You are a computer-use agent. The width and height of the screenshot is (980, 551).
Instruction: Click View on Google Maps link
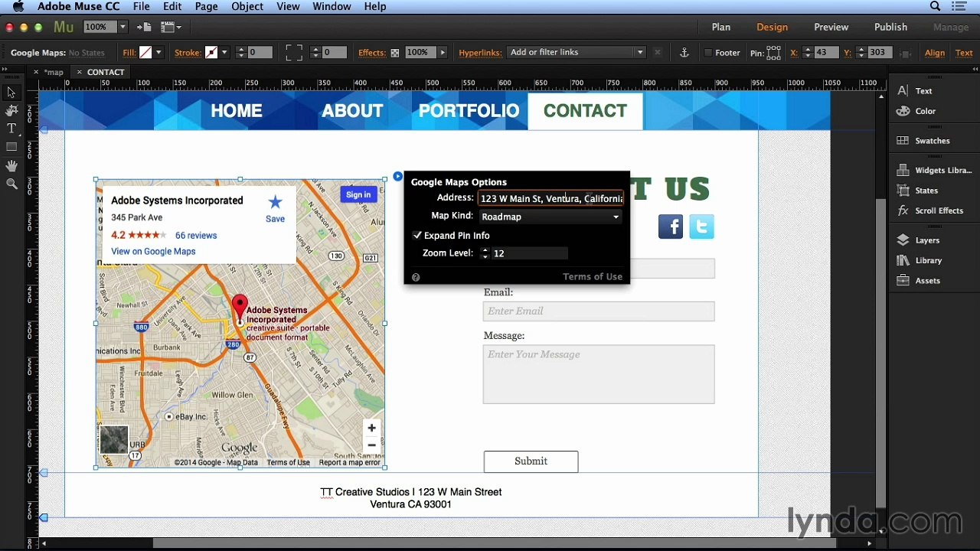[153, 252]
